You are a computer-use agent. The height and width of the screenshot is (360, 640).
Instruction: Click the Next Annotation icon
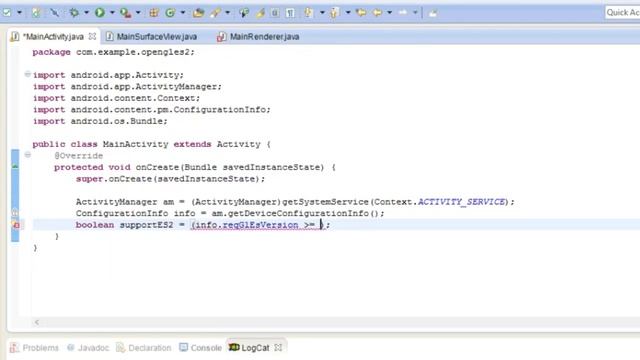point(309,13)
